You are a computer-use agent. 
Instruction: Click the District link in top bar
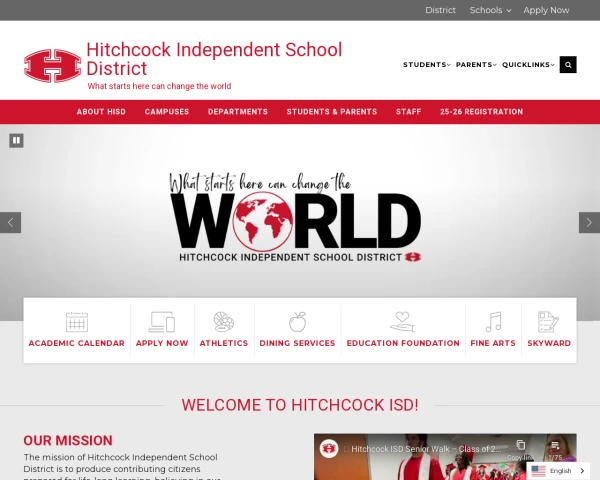[x=440, y=10]
